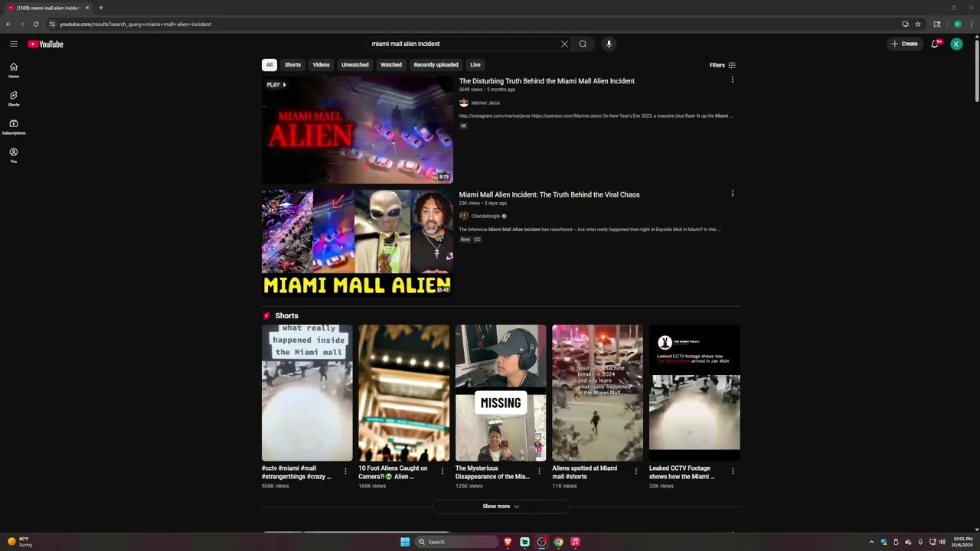Open Shorts in the left sidebar
The height and width of the screenshot is (551, 980).
pyautogui.click(x=14, y=99)
